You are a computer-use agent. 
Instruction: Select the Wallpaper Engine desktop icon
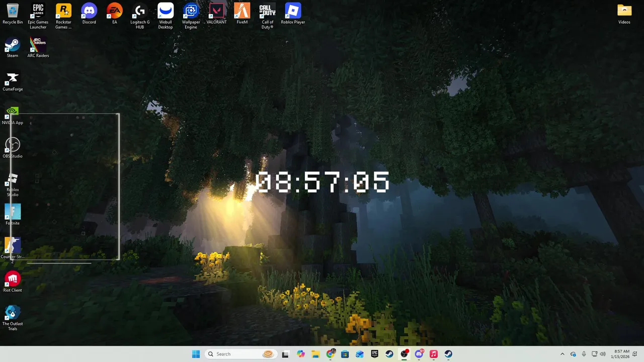191,16
